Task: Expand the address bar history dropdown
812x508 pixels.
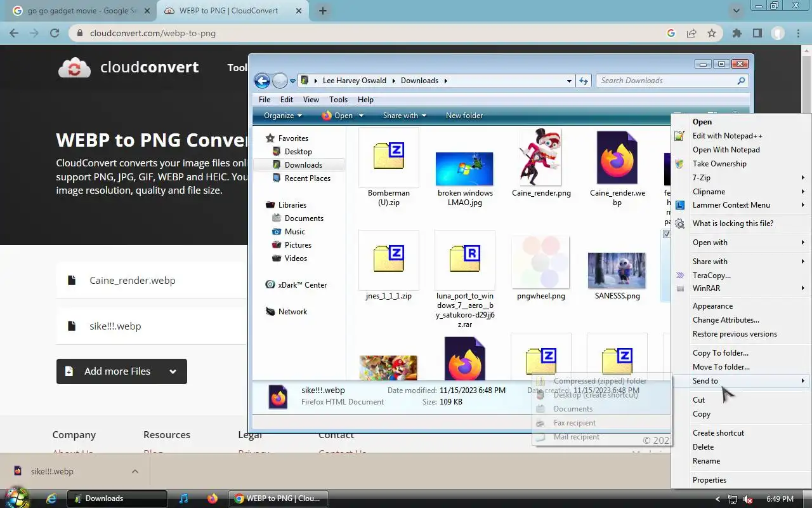Action: coord(569,81)
